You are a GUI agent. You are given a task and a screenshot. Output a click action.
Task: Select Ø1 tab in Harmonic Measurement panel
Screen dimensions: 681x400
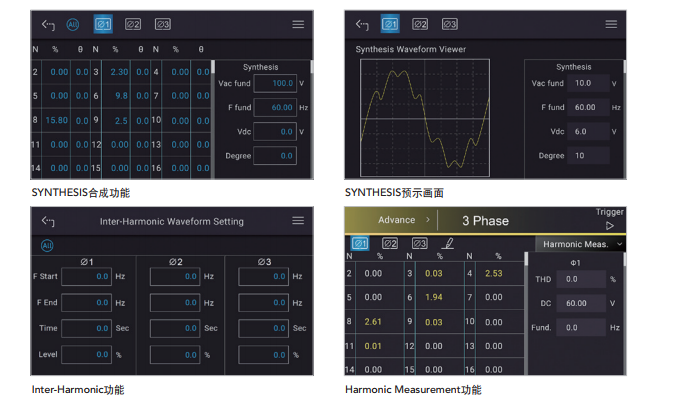tap(360, 244)
